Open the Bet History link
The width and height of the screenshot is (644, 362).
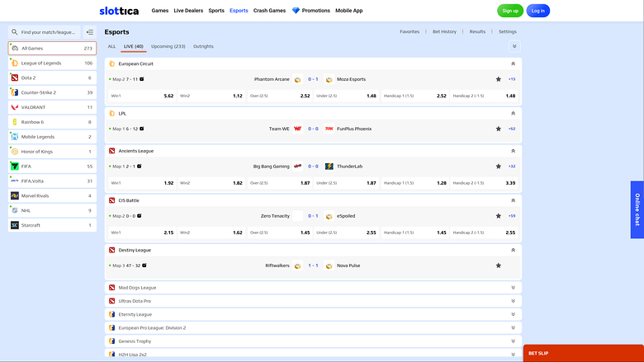pyautogui.click(x=444, y=31)
